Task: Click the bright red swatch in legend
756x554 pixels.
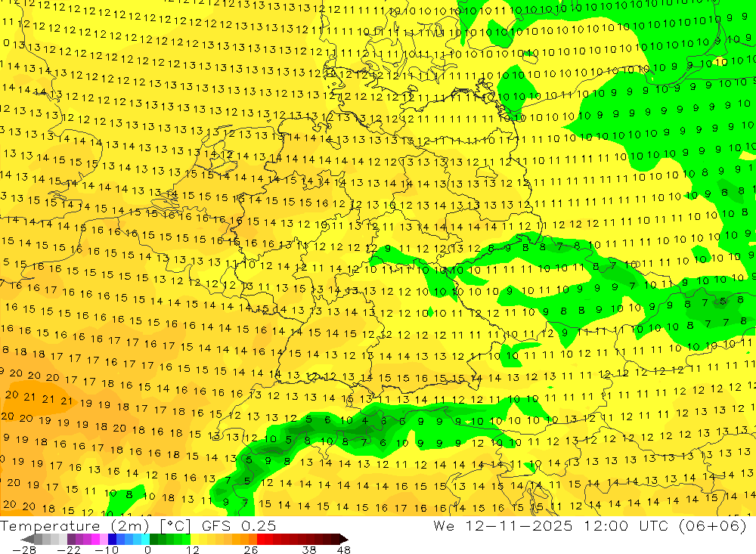Action: (x=261, y=540)
